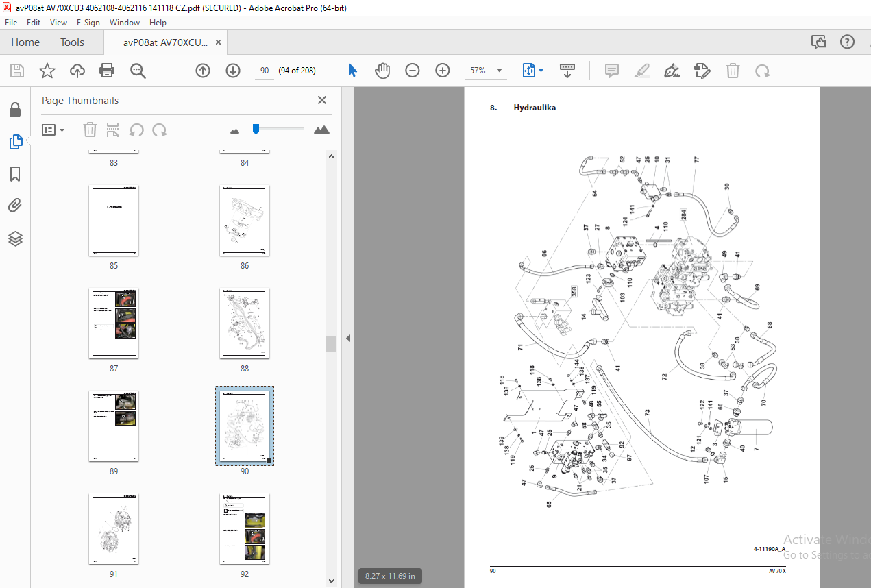Viewport: 871px width, 588px height.
Task: Click thumbnail scrollbar down arrow
Action: (332, 581)
